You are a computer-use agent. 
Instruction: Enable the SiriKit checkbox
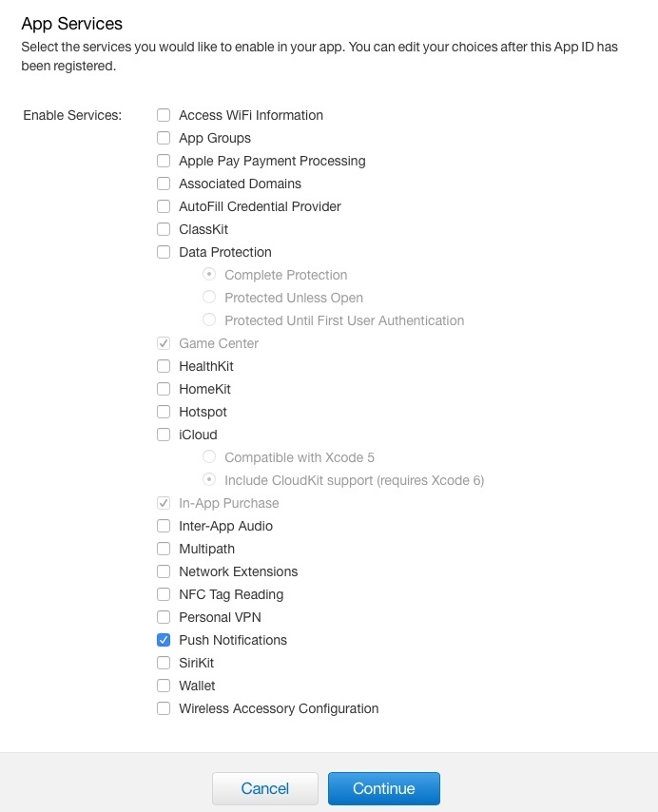pos(164,663)
